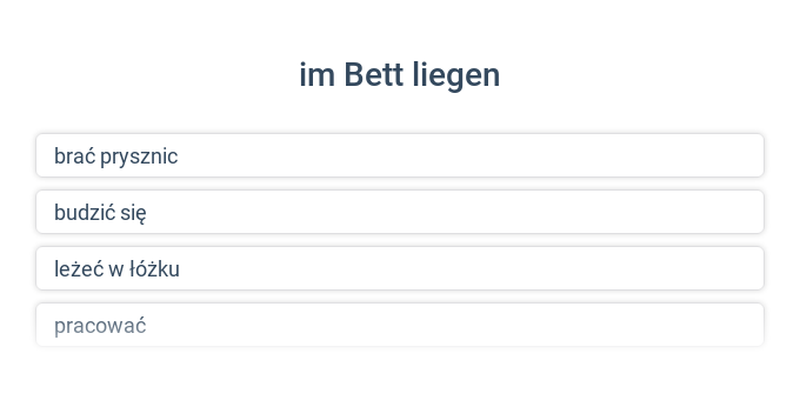Choose the top answer card, "brać prysznic"
The image size is (800, 400).
pyautogui.click(x=400, y=156)
